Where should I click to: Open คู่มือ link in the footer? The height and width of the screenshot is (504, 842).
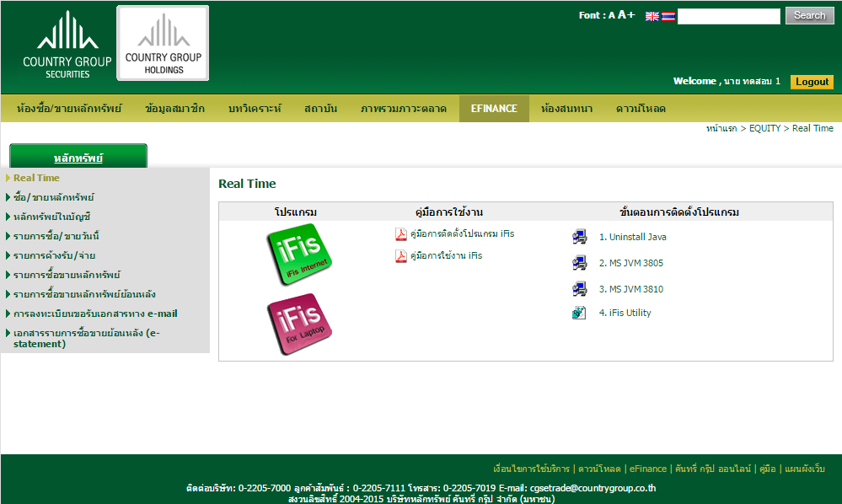767,469
